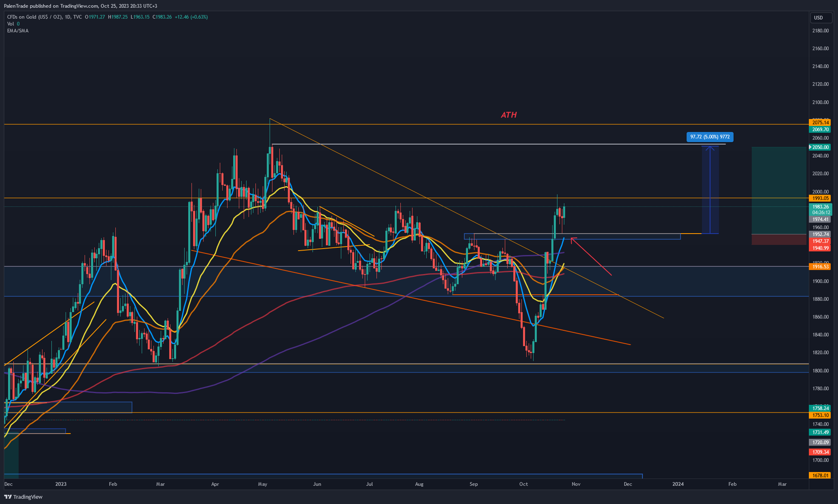Image resolution: width=838 pixels, height=504 pixels.
Task: Click the 1753.10 orange price label
Action: [x=820, y=415]
